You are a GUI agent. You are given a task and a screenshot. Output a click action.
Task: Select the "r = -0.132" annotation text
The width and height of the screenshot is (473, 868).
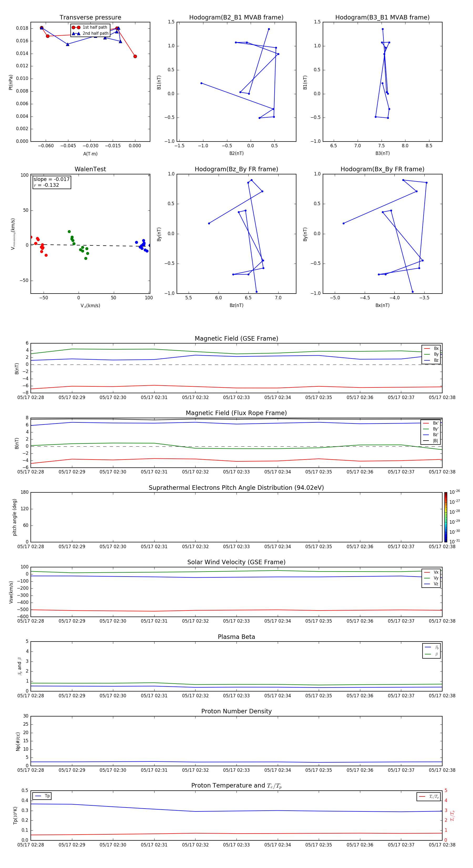click(47, 185)
